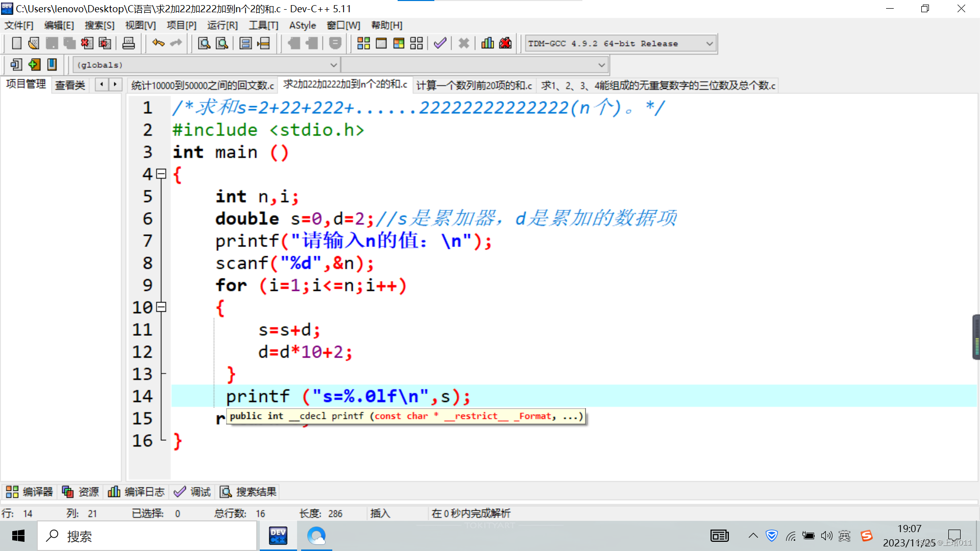Viewport: 980px width, 551px height.
Task: Open the 编译日志 bottom panel
Action: 136,492
